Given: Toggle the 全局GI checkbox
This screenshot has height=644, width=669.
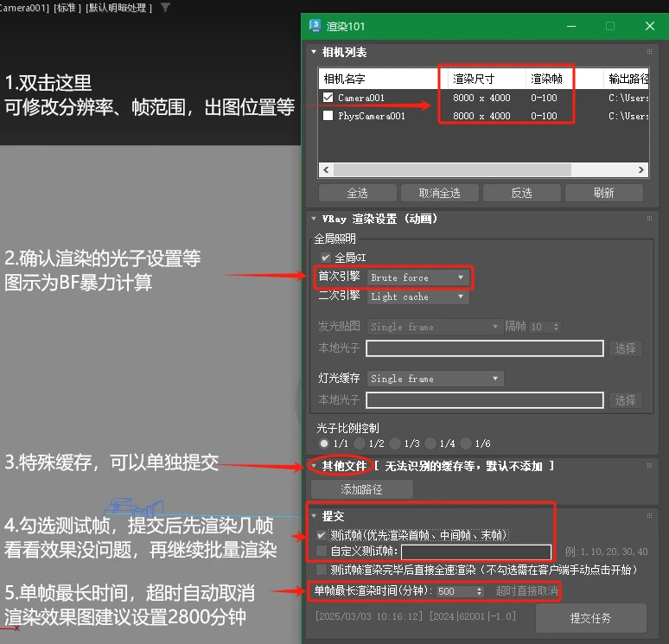Looking at the screenshot, I should [x=326, y=258].
